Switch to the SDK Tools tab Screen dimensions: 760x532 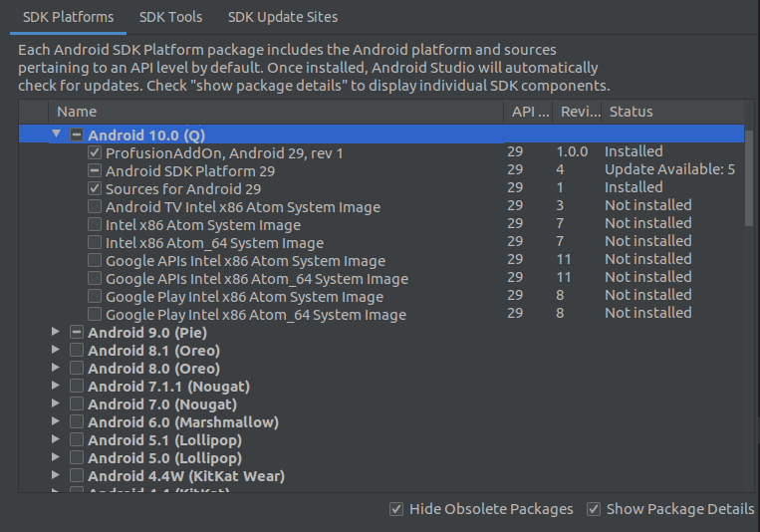coord(170,17)
